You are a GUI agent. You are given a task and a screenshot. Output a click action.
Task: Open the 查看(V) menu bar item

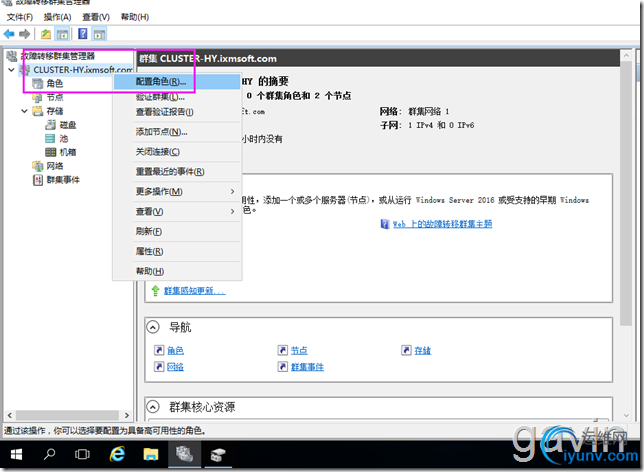click(96, 17)
